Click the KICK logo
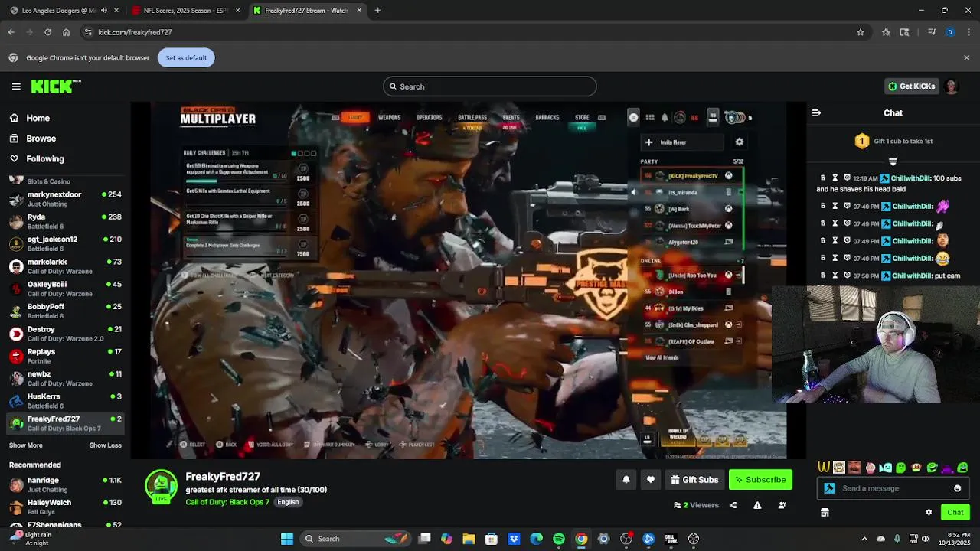 [55, 86]
